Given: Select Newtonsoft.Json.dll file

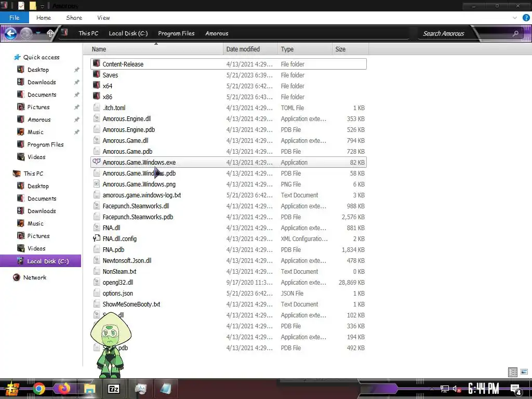Looking at the screenshot, I should click(229, 260).
